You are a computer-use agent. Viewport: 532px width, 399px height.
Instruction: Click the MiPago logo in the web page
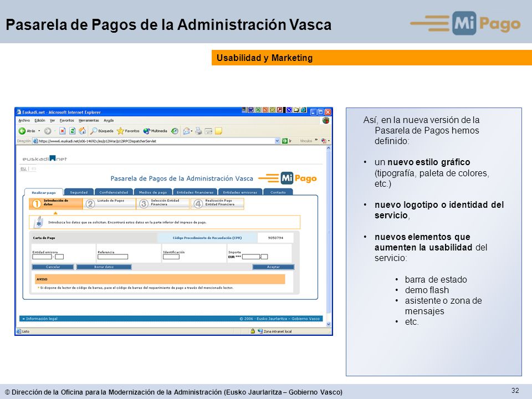click(288, 178)
